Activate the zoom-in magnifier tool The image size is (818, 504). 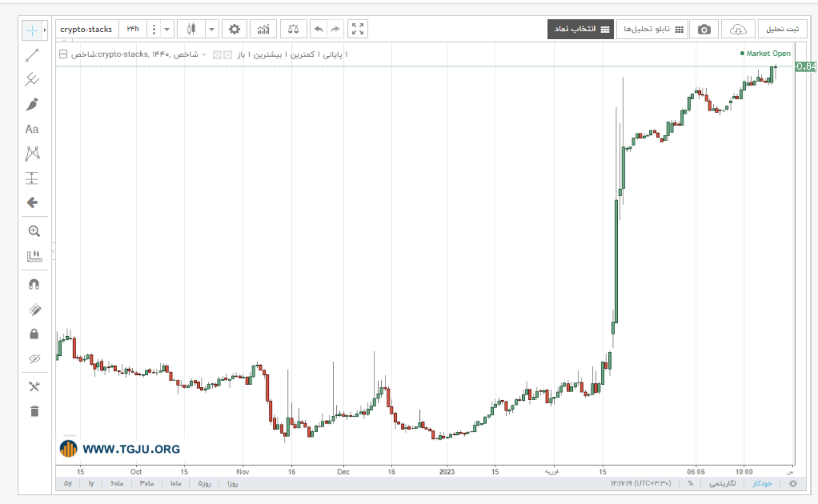coord(34,231)
